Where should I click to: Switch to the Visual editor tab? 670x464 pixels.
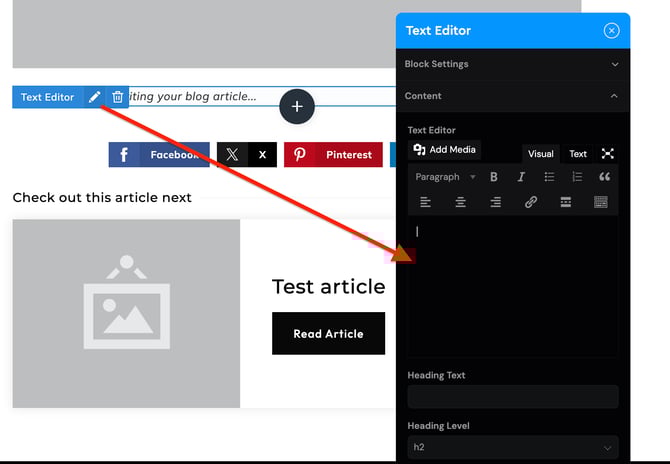tap(541, 154)
